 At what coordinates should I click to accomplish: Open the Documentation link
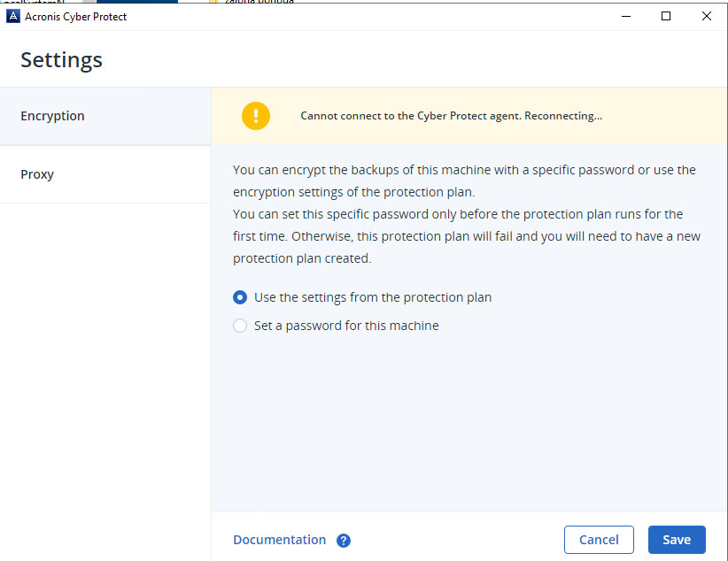[280, 540]
